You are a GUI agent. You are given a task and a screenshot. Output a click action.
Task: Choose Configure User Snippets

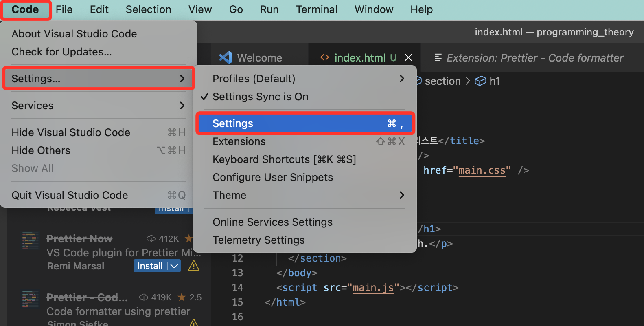pos(305,177)
